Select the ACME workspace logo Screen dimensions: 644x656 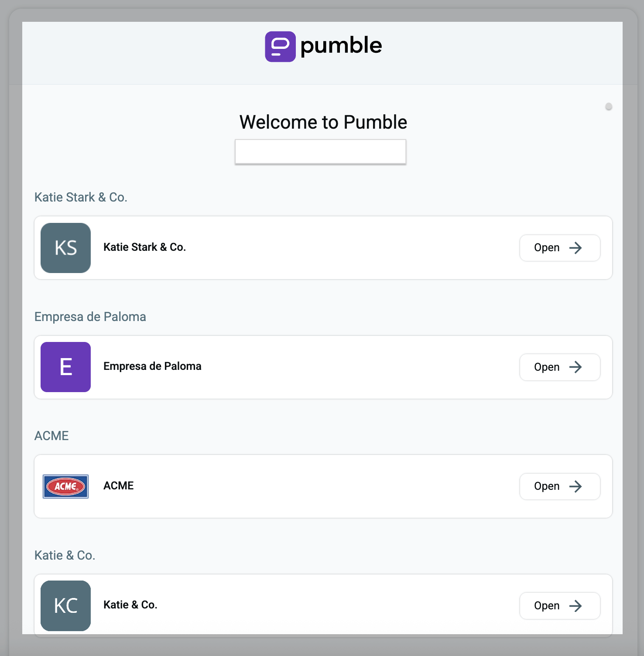coord(65,486)
